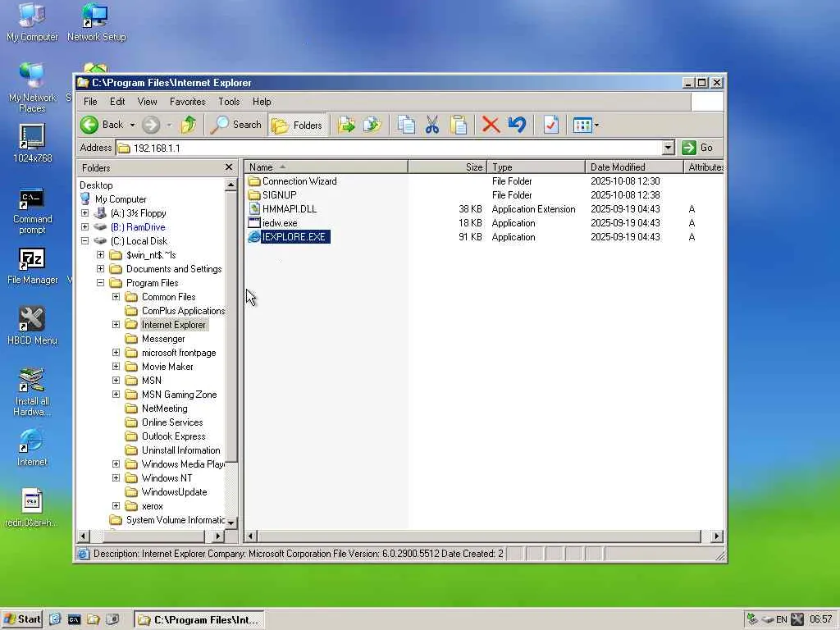Click the Cut scissors icon
The height and width of the screenshot is (630, 840).
[432, 125]
